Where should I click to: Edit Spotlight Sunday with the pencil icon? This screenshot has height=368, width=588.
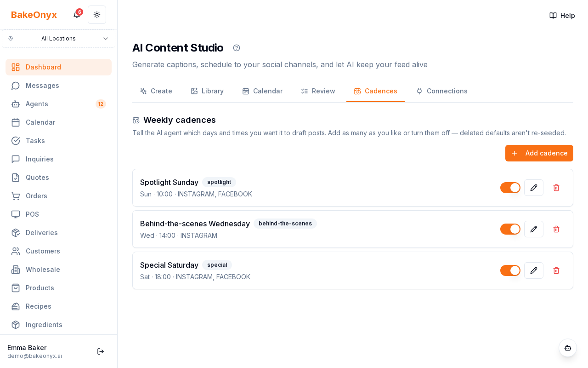click(x=534, y=188)
